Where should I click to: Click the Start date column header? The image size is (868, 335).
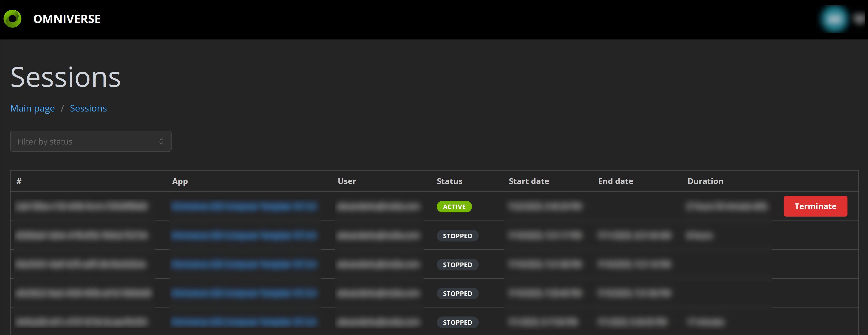coord(529,181)
